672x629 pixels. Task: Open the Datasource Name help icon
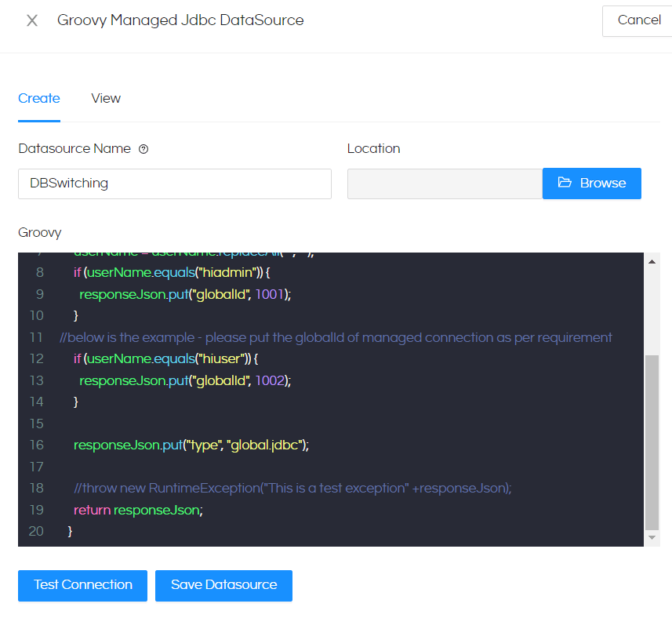(x=143, y=149)
